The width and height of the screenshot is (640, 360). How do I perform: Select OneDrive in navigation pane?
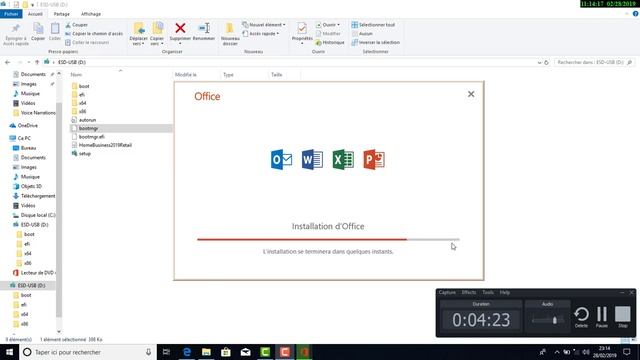[x=27, y=125]
